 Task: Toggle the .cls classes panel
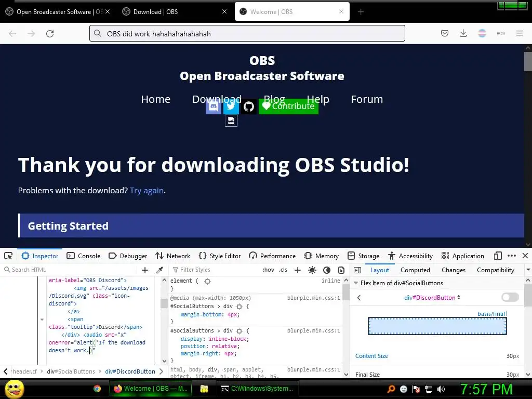(x=283, y=270)
